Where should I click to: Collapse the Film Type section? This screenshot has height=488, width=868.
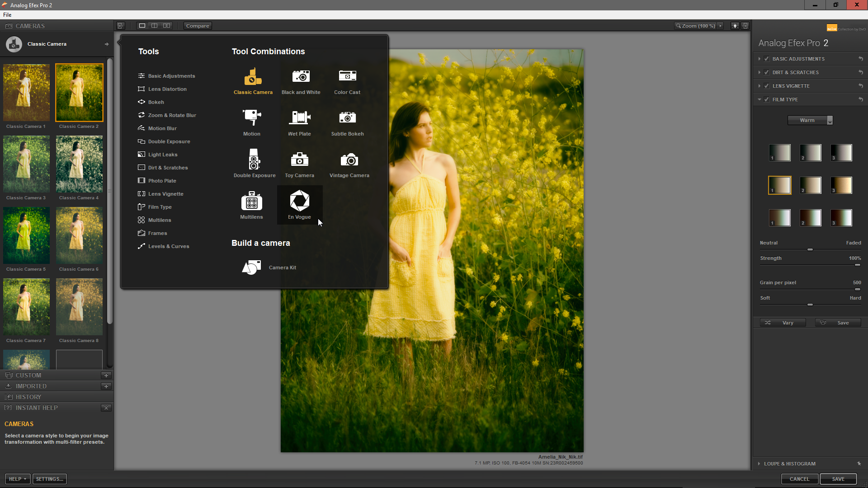click(x=759, y=99)
